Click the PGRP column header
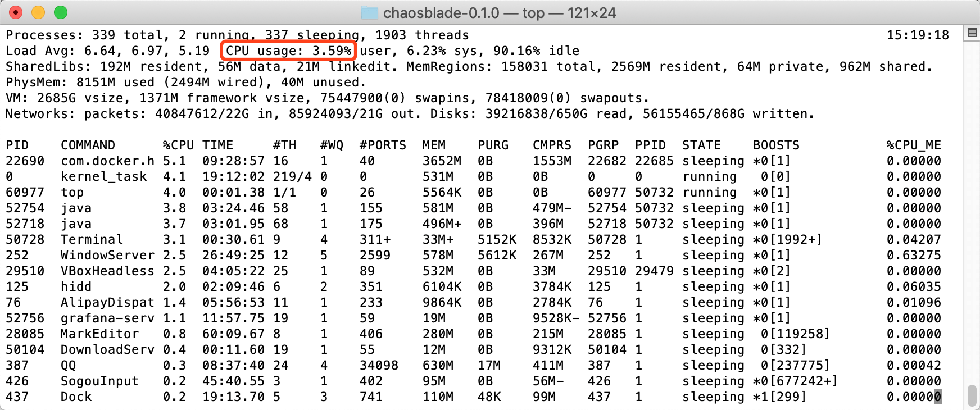980x410 pixels. (x=603, y=145)
